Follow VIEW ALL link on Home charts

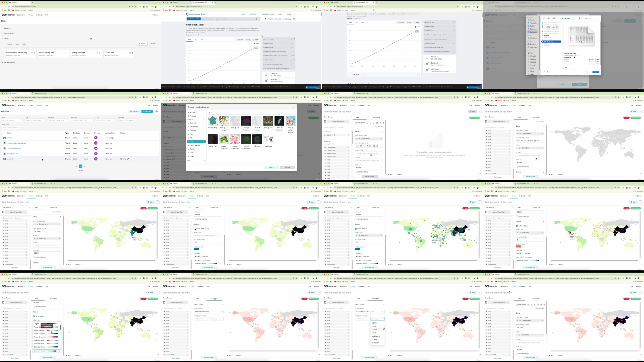154,44
